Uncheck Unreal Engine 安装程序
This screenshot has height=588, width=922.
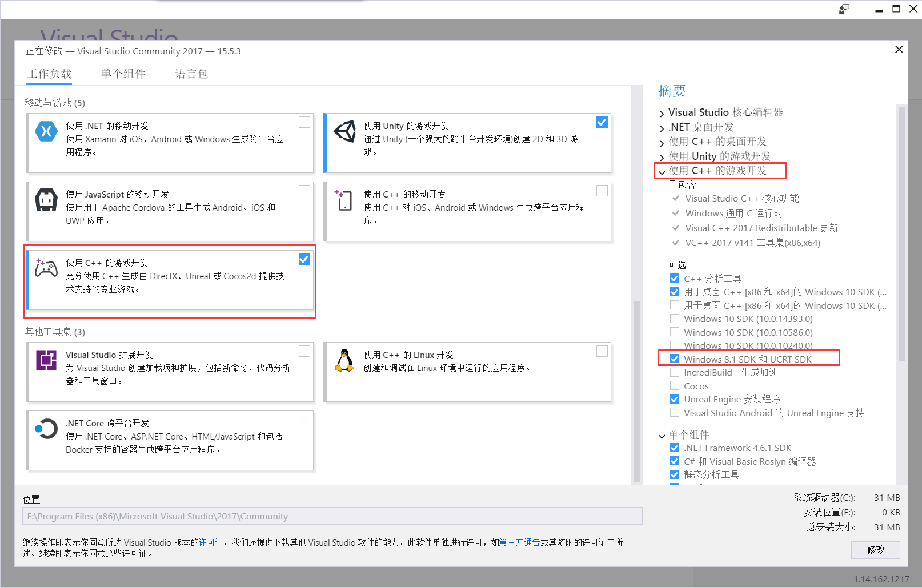tap(675, 399)
